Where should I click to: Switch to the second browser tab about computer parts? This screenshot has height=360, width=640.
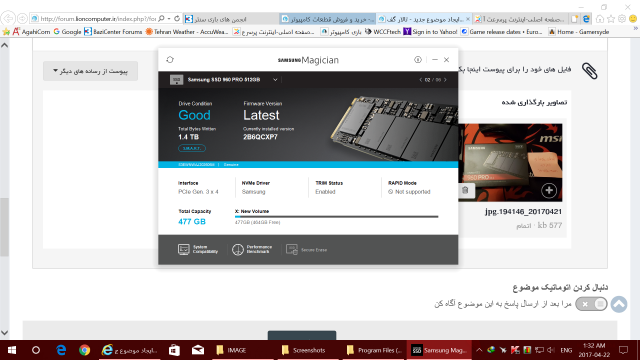328,19
